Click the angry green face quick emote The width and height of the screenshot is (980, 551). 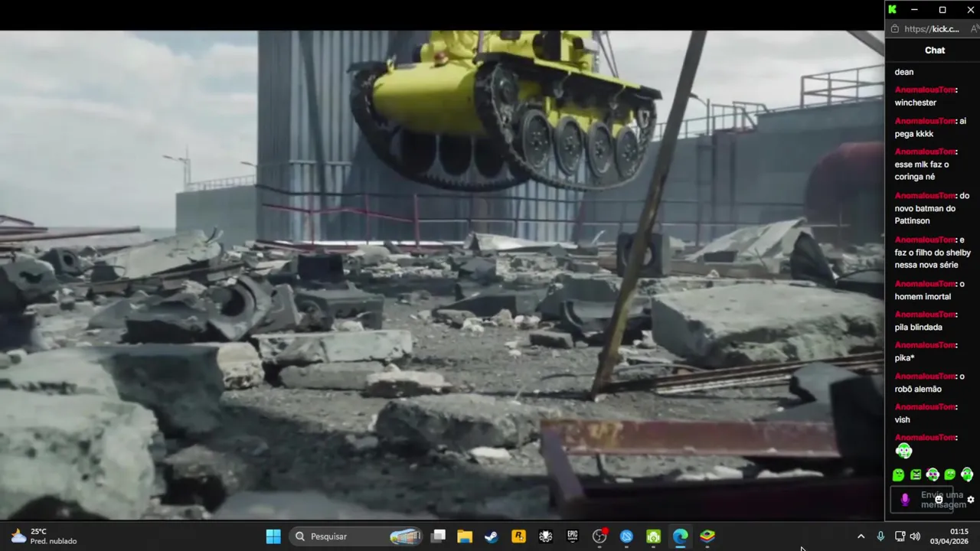point(916,474)
